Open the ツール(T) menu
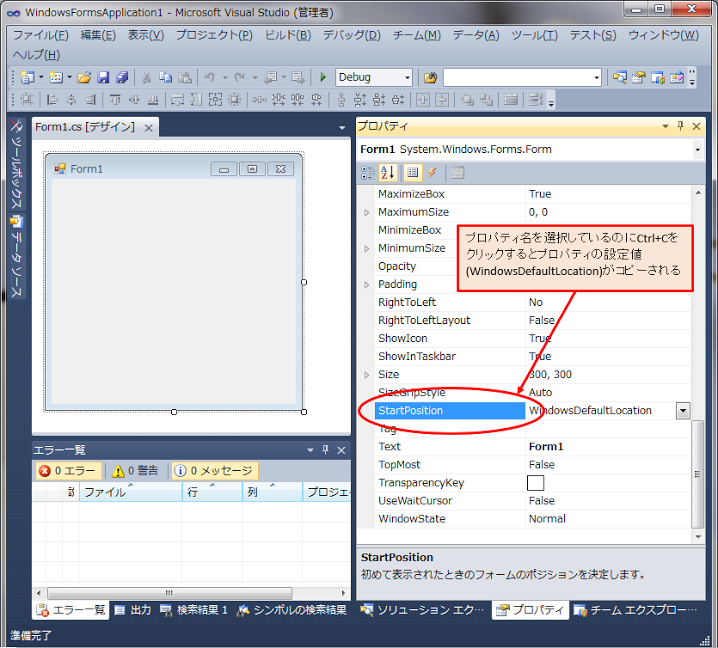Screen dimensions: 718x648 tap(534, 35)
